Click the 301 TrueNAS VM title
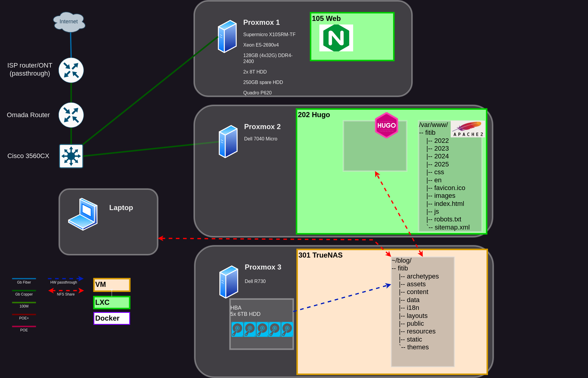This screenshot has height=378, width=588. (321, 255)
